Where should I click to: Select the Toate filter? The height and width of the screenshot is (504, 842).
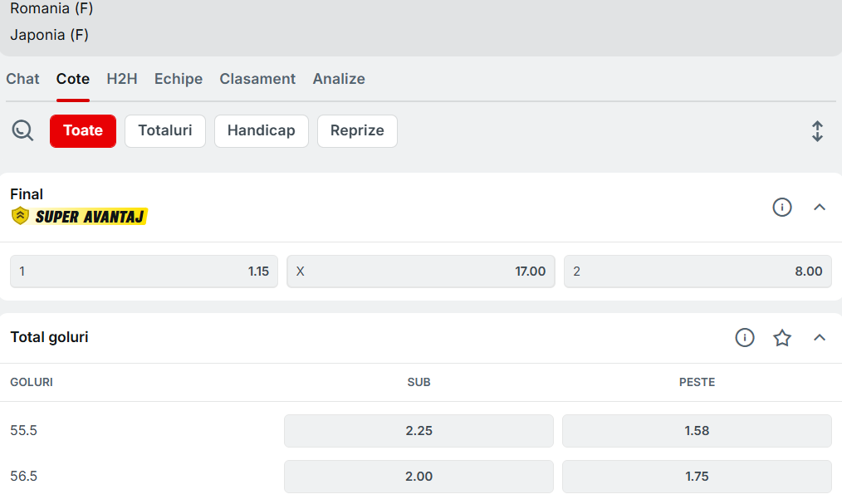click(x=83, y=131)
